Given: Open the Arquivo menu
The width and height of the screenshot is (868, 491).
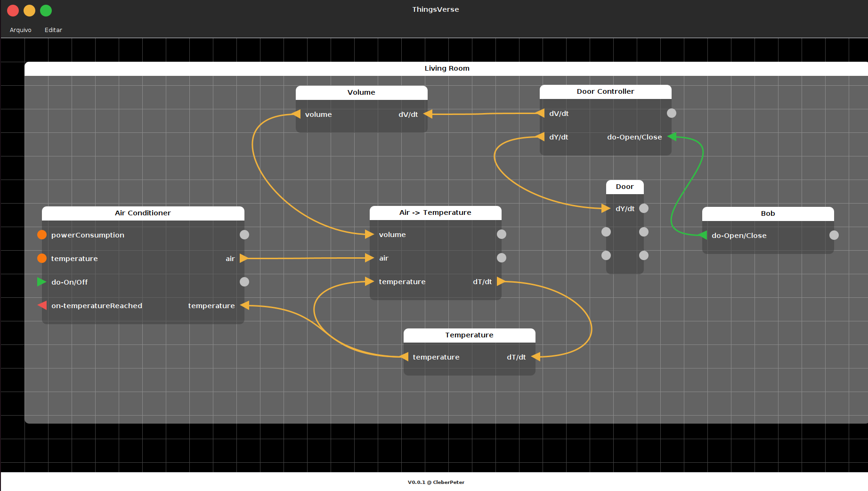Looking at the screenshot, I should 20,30.
